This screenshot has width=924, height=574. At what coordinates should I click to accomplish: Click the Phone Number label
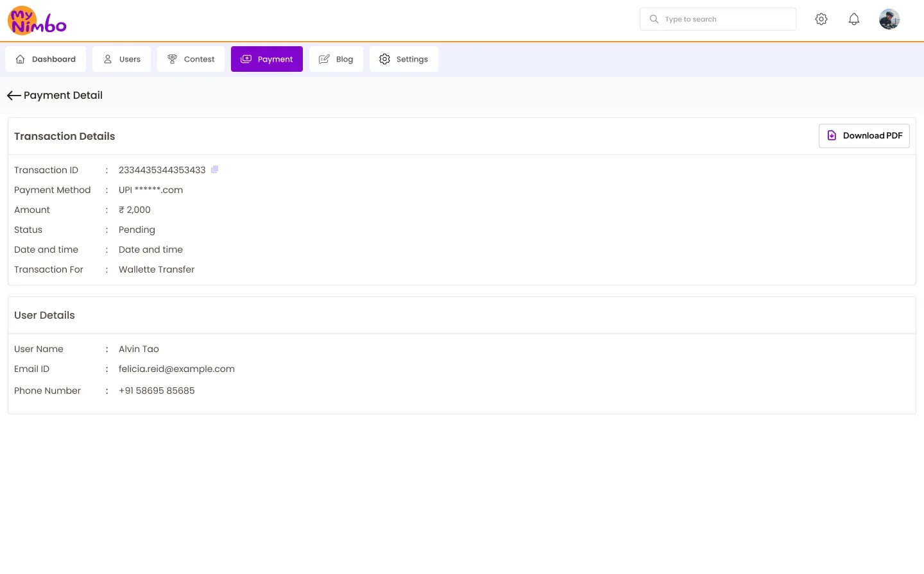(x=47, y=391)
